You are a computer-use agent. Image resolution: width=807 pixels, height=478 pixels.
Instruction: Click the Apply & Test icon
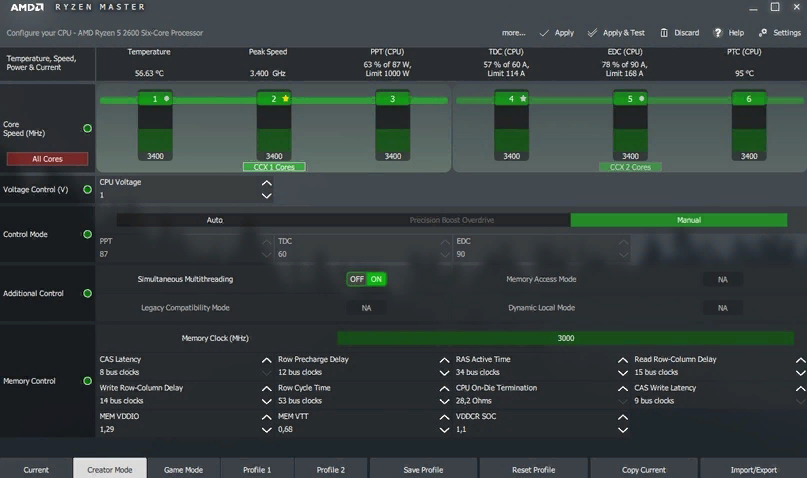pyautogui.click(x=593, y=33)
